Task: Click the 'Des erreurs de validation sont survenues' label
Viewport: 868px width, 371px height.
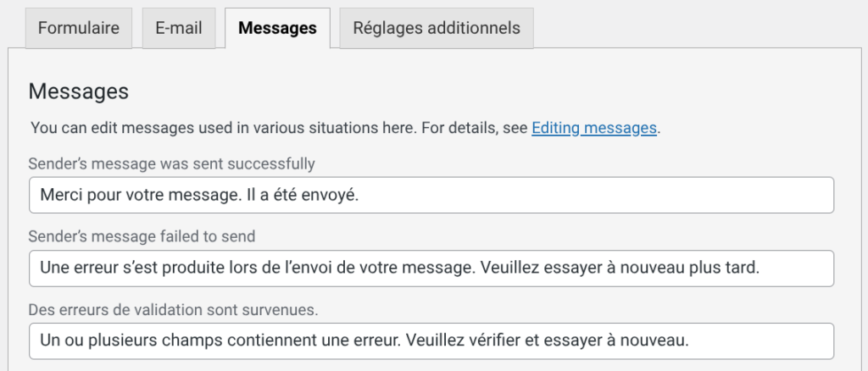Action: (173, 310)
